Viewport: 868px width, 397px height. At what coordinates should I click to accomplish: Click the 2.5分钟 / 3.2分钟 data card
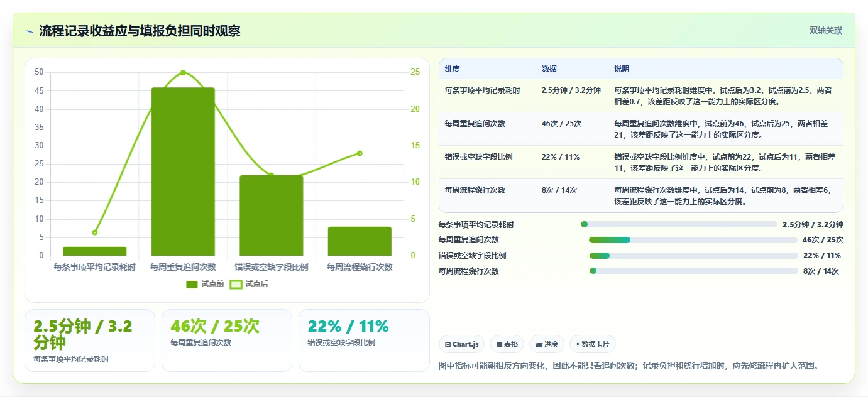click(90, 340)
